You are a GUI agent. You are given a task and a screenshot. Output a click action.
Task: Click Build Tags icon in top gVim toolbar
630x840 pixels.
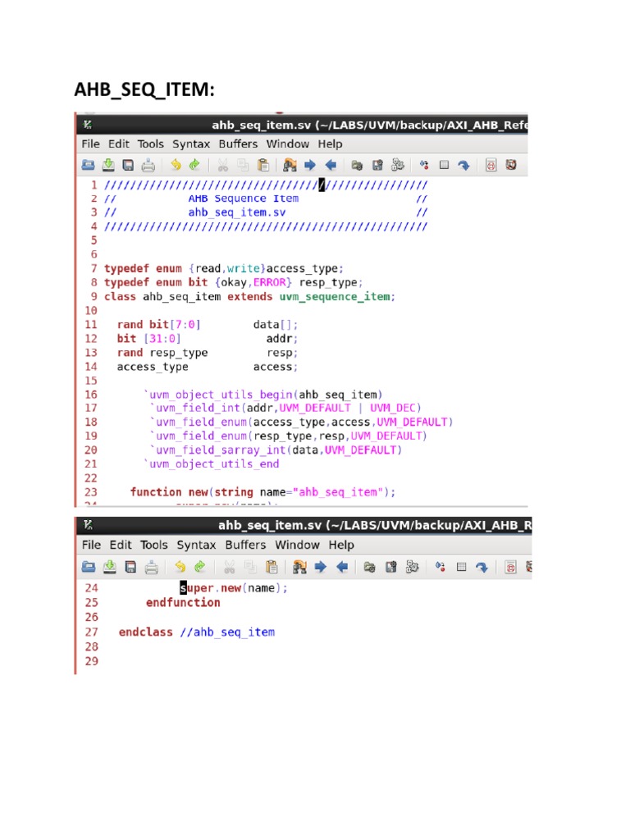click(x=444, y=165)
